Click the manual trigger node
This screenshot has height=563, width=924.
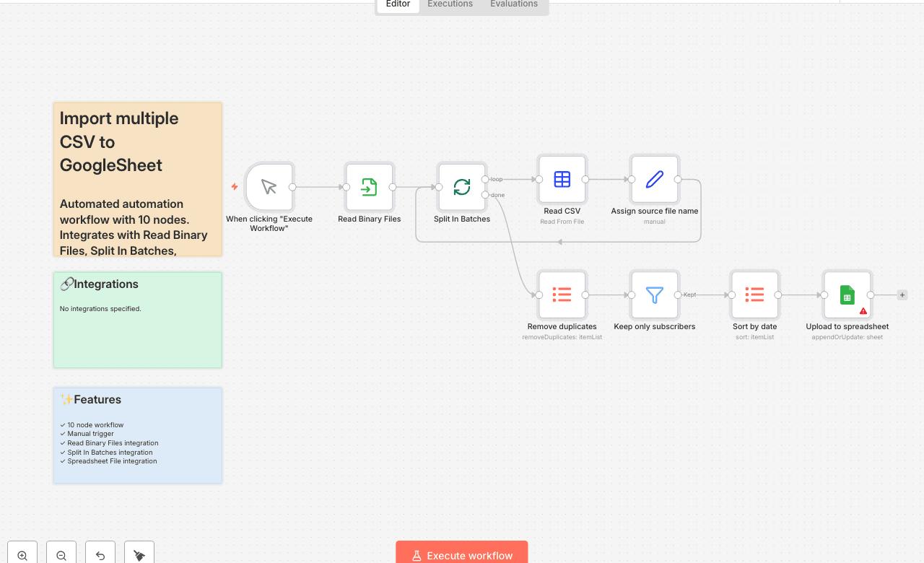coord(269,187)
